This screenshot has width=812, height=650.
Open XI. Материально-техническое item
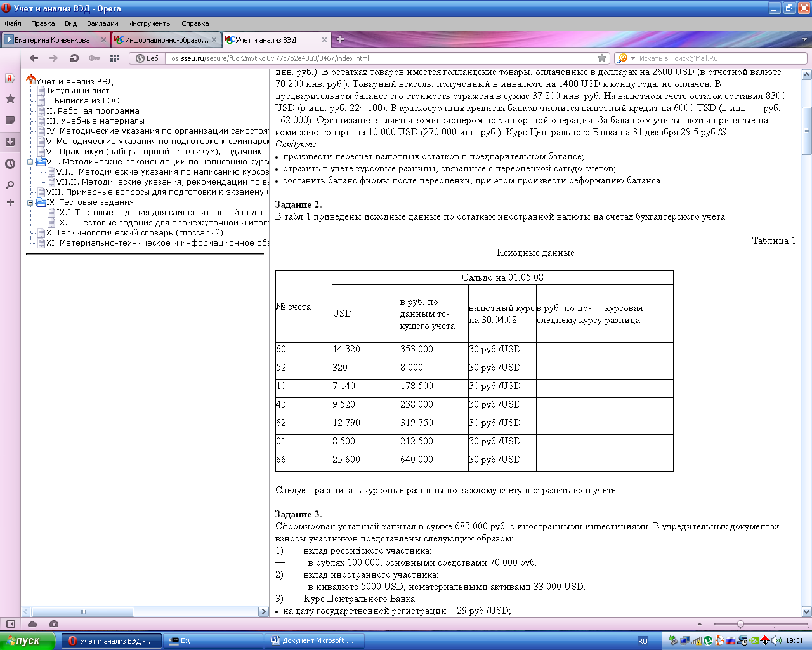coord(158,243)
